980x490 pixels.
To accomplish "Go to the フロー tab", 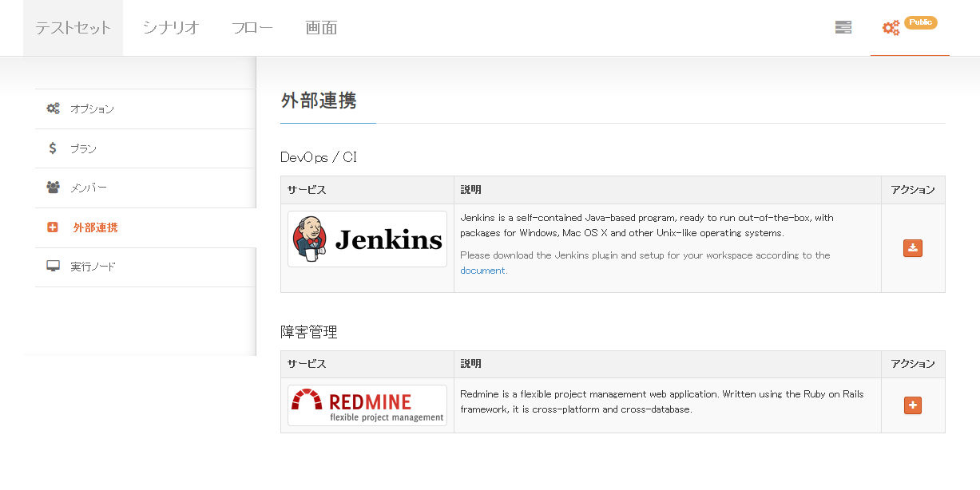I will point(252,28).
